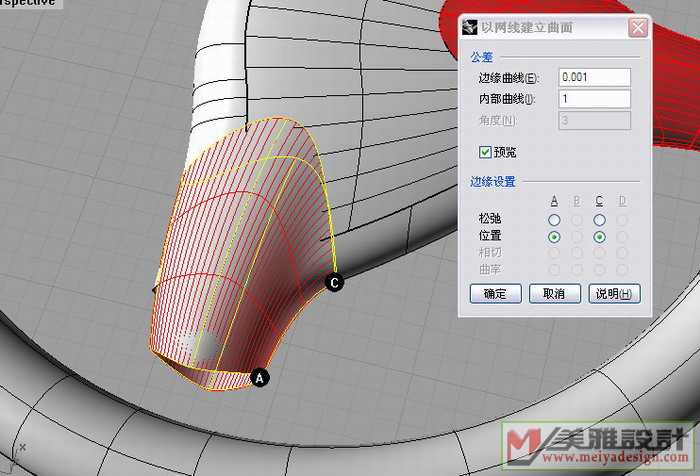Click the black A edge marker
Screen dimensions: 700x476
260,378
